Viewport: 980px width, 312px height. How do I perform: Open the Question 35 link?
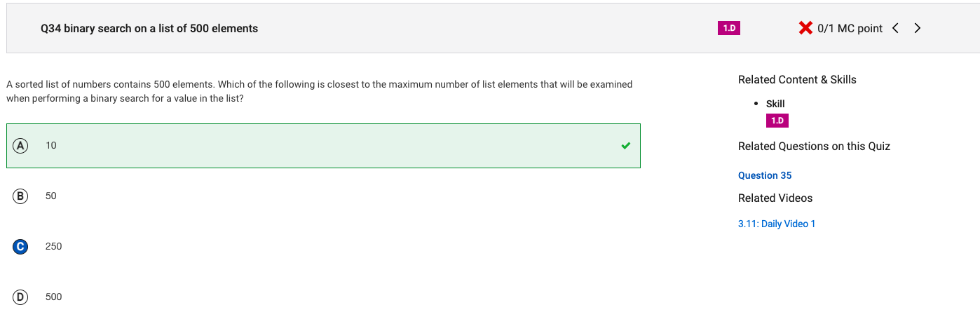point(765,175)
